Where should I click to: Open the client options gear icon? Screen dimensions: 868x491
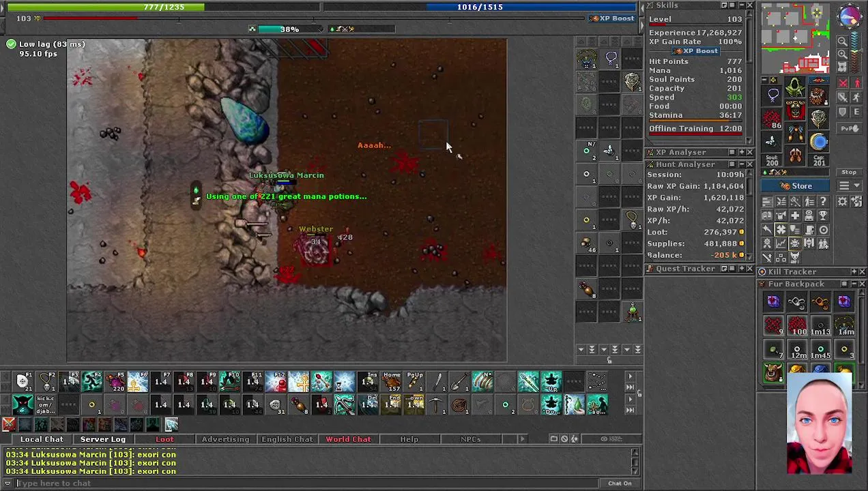(x=842, y=200)
